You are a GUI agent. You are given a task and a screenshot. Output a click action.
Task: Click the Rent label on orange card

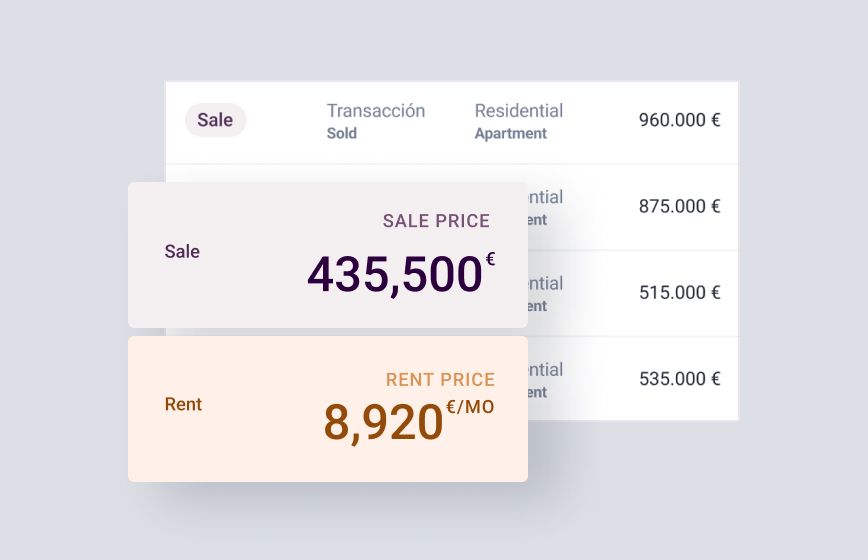tap(183, 404)
